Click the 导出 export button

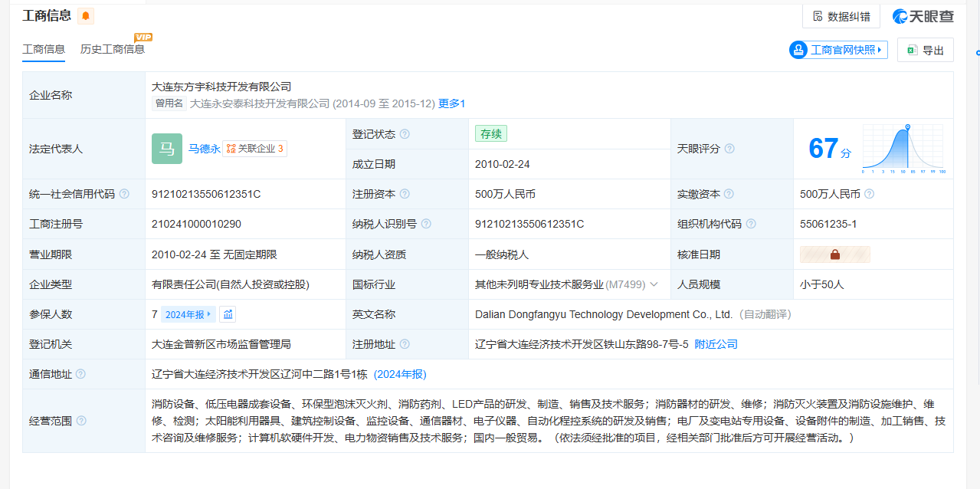pos(926,50)
